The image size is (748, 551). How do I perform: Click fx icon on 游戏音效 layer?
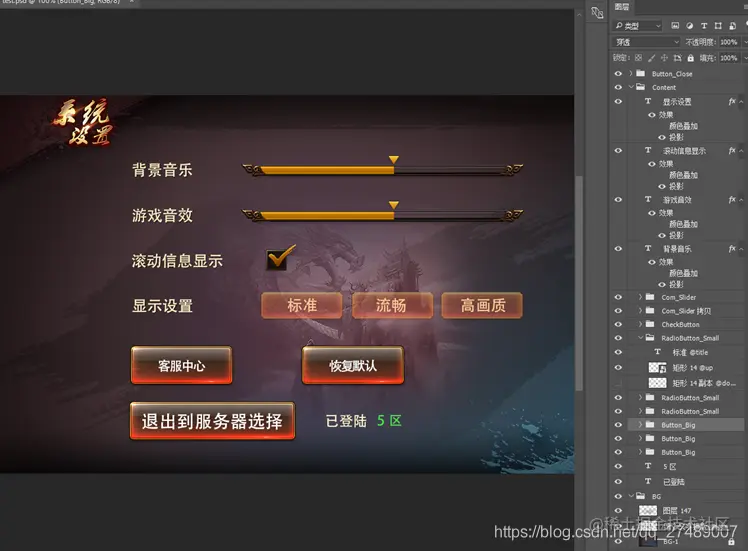coord(732,199)
